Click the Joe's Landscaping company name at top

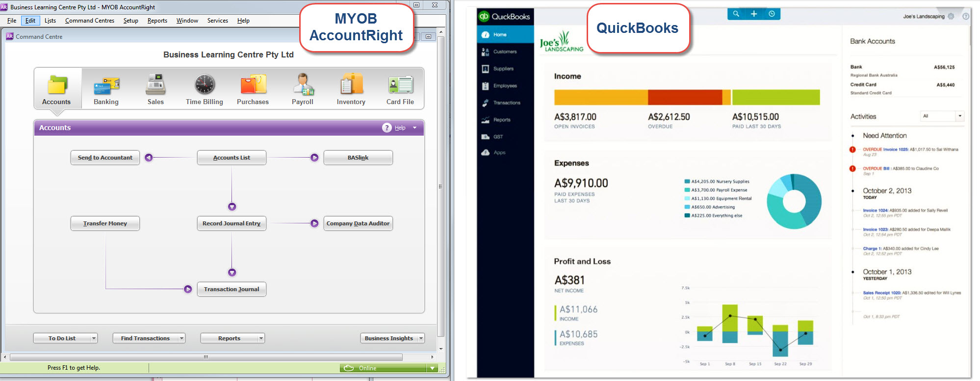click(924, 16)
